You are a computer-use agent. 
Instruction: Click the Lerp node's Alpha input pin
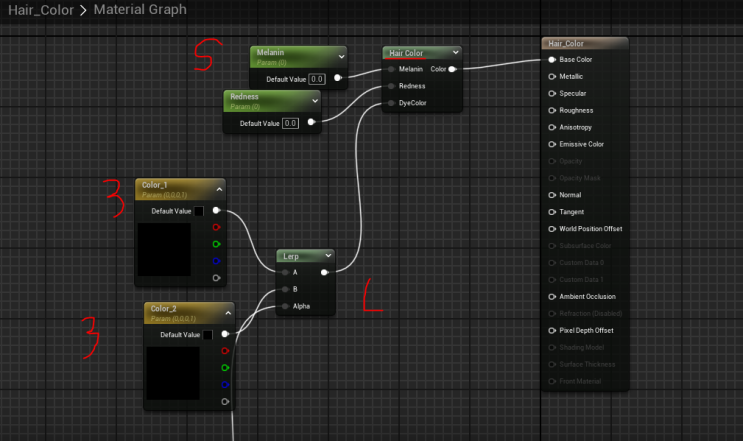(x=284, y=306)
